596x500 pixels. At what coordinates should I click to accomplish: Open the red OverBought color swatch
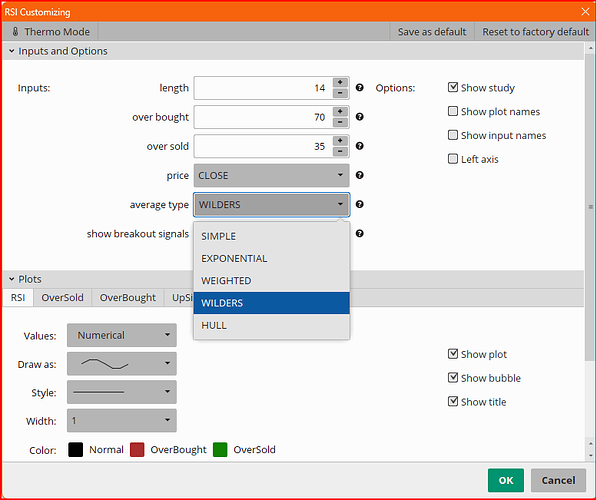137,450
